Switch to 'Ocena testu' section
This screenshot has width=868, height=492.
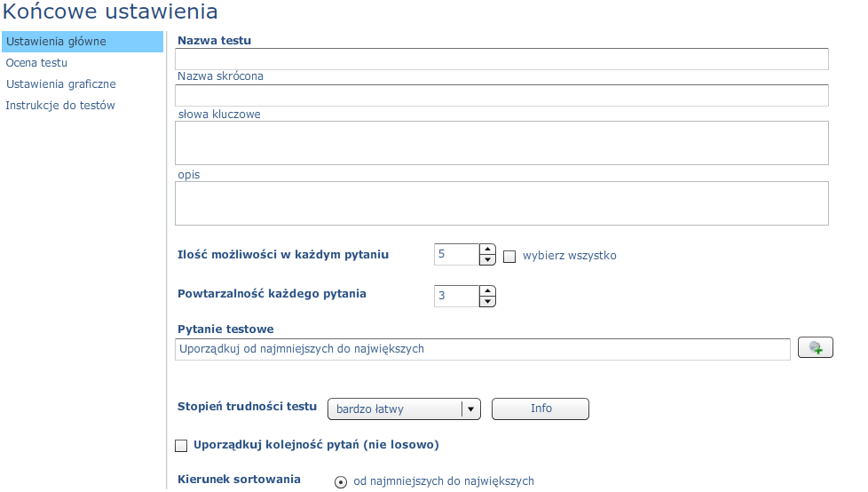(36, 62)
